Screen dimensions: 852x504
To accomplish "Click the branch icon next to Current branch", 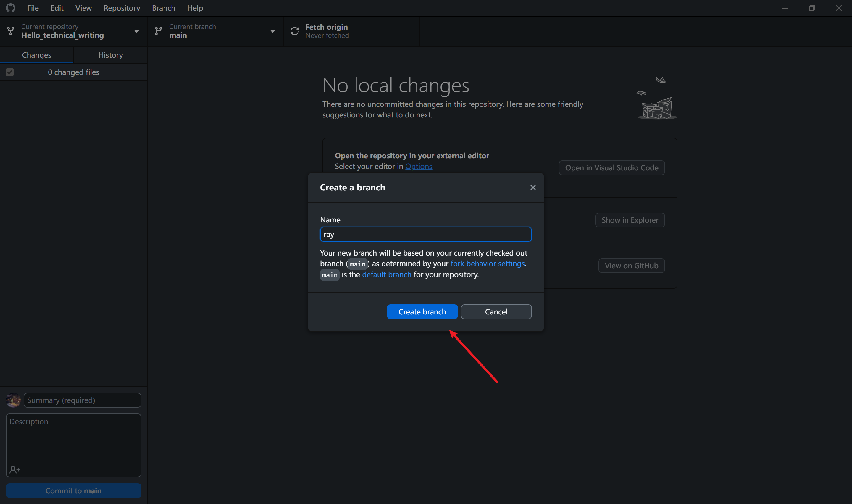I will (x=158, y=31).
